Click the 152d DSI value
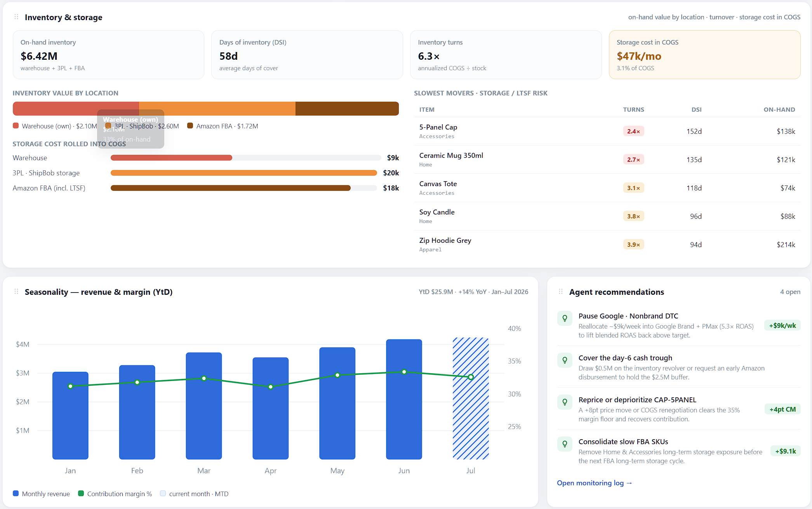Image resolution: width=812 pixels, height=509 pixels. point(694,131)
